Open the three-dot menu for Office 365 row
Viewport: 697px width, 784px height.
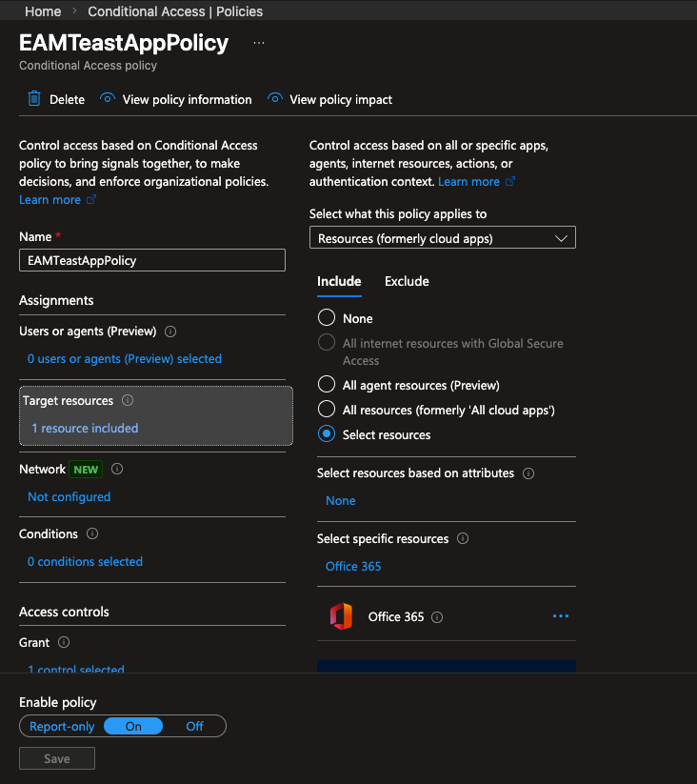pos(561,616)
